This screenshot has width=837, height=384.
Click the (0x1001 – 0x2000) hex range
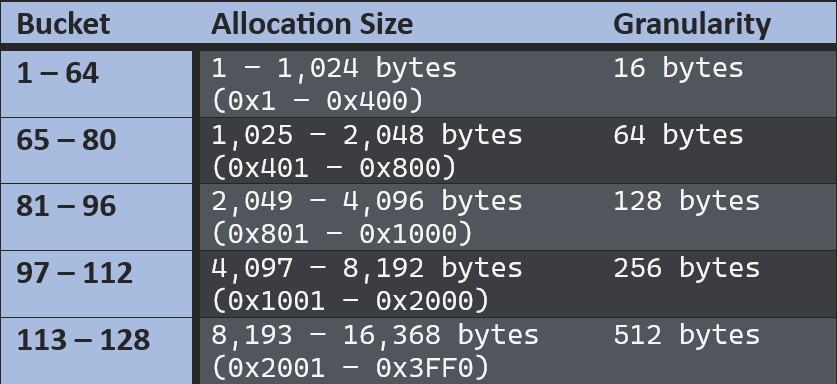point(350,300)
